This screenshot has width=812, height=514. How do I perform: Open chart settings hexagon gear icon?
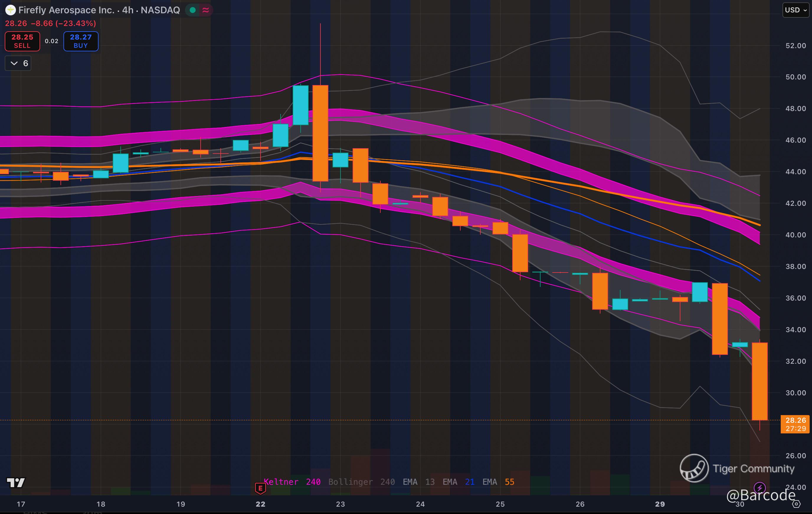pos(796,504)
